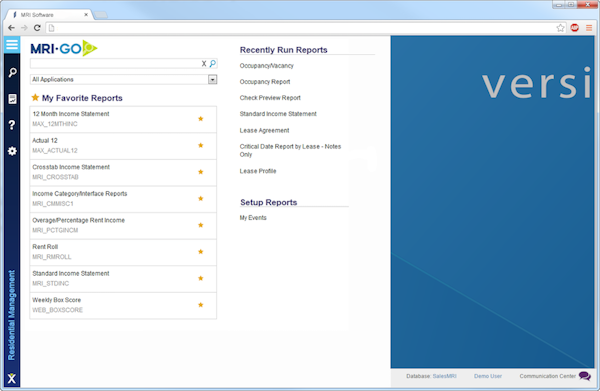The image size is (600, 391).
Task: Toggle star for Crosstab Income Statement
Action: point(201,172)
